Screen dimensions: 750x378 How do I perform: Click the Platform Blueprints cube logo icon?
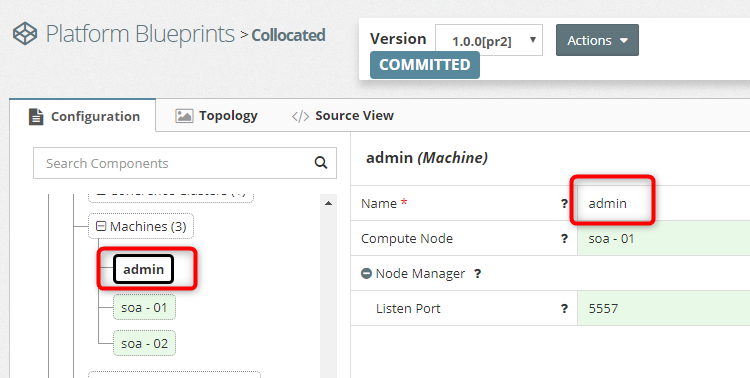click(25, 34)
